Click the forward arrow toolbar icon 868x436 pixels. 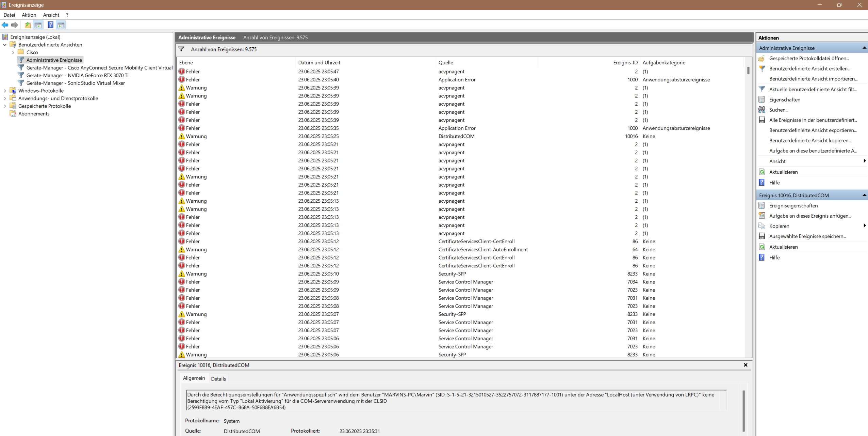click(x=14, y=25)
